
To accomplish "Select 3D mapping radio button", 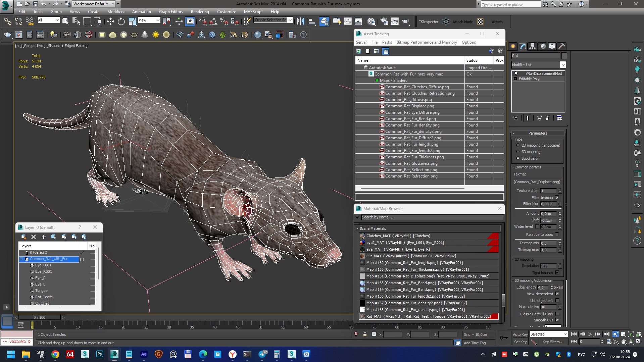I will click(518, 152).
